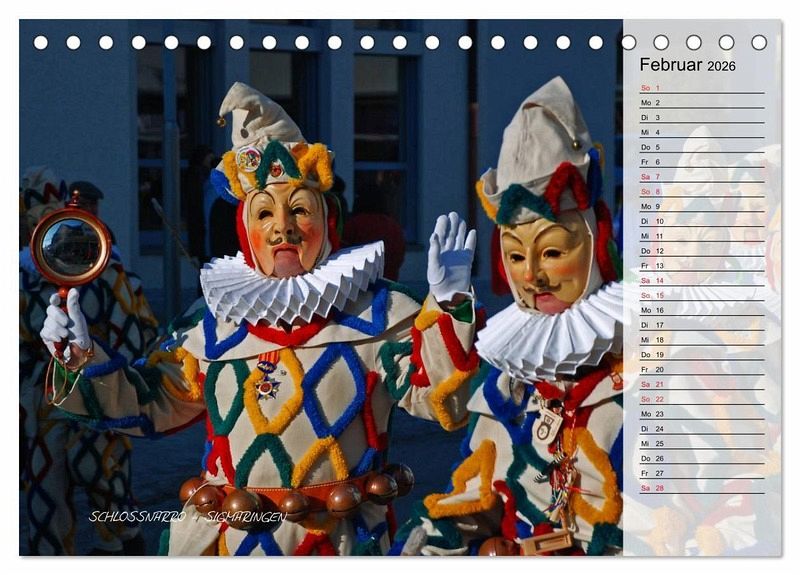Click the last binding hole at top-right

click(x=759, y=42)
